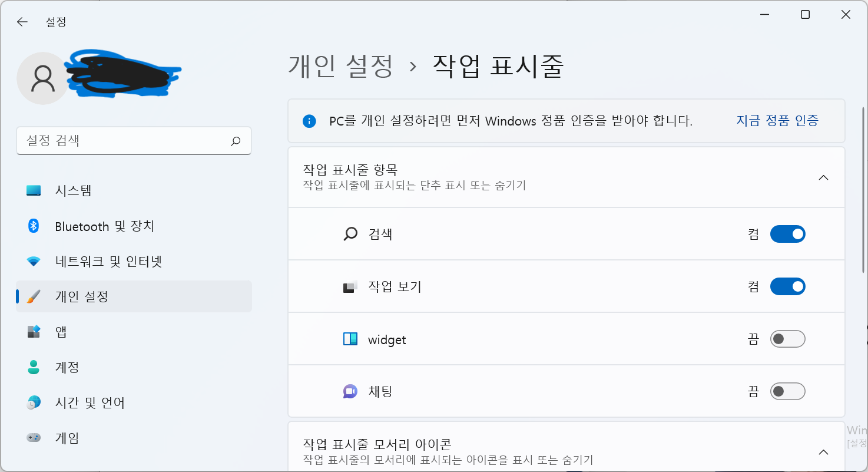
Task: Open 시간 및 언어 settings category
Action: tap(134, 402)
